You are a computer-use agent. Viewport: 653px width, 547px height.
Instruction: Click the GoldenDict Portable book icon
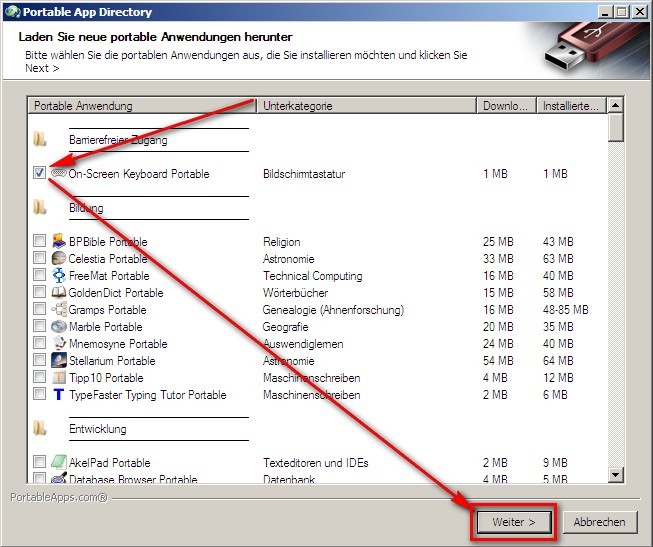(x=59, y=292)
